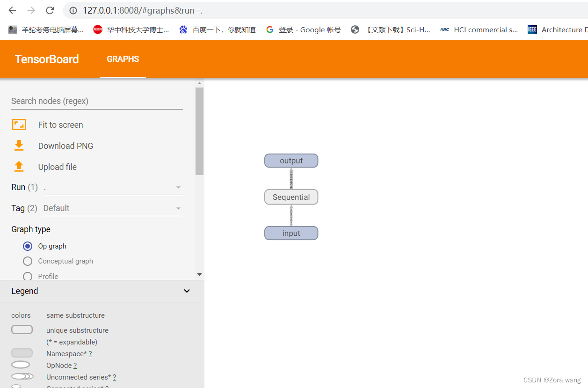Click the browser page reload icon
588x388 pixels.
(50, 10)
